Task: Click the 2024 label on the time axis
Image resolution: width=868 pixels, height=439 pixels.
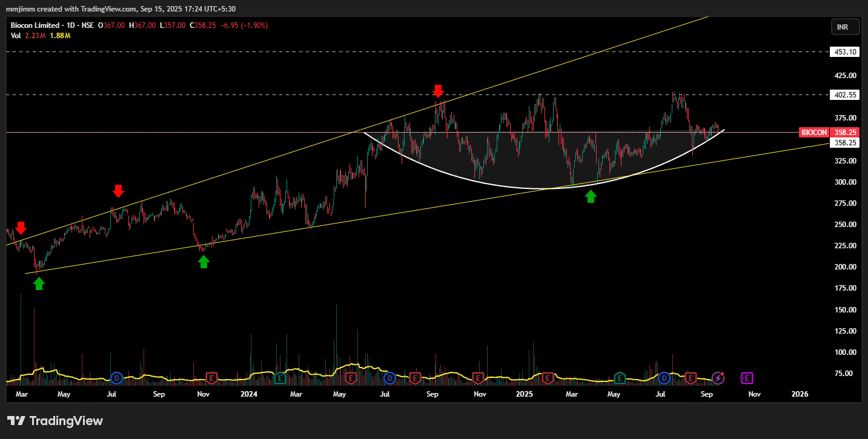Action: coord(248,394)
